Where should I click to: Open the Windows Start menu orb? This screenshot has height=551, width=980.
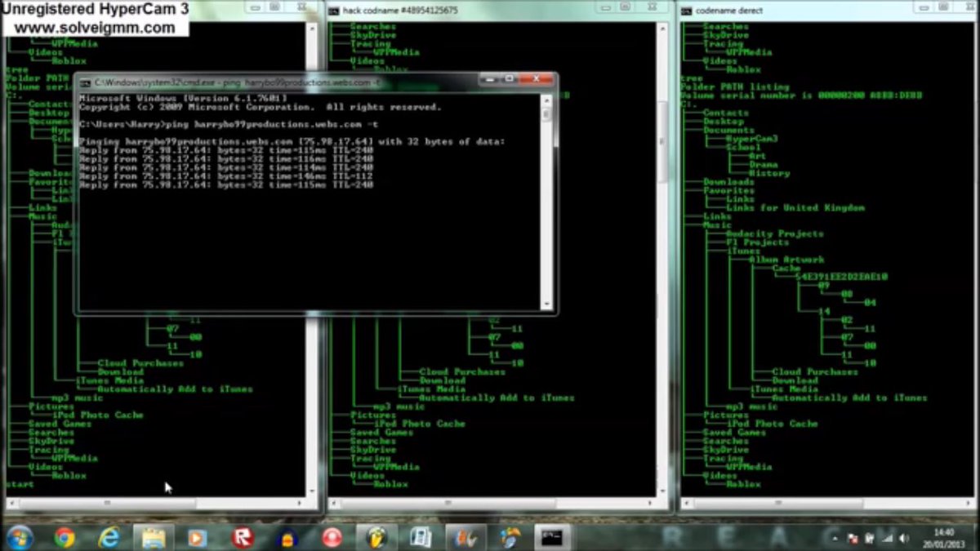click(x=20, y=537)
